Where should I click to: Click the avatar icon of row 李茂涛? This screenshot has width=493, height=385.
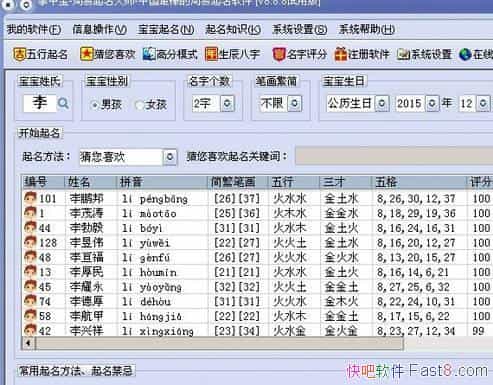30,213
